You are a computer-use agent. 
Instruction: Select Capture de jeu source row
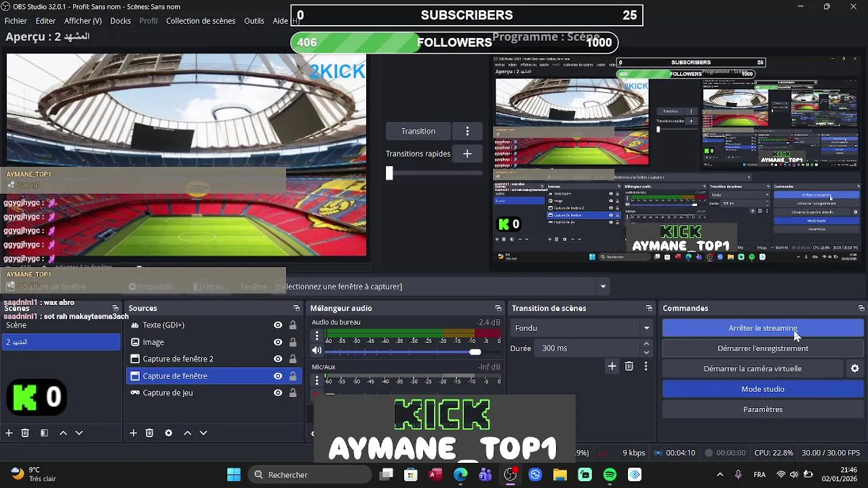pyautogui.click(x=214, y=393)
